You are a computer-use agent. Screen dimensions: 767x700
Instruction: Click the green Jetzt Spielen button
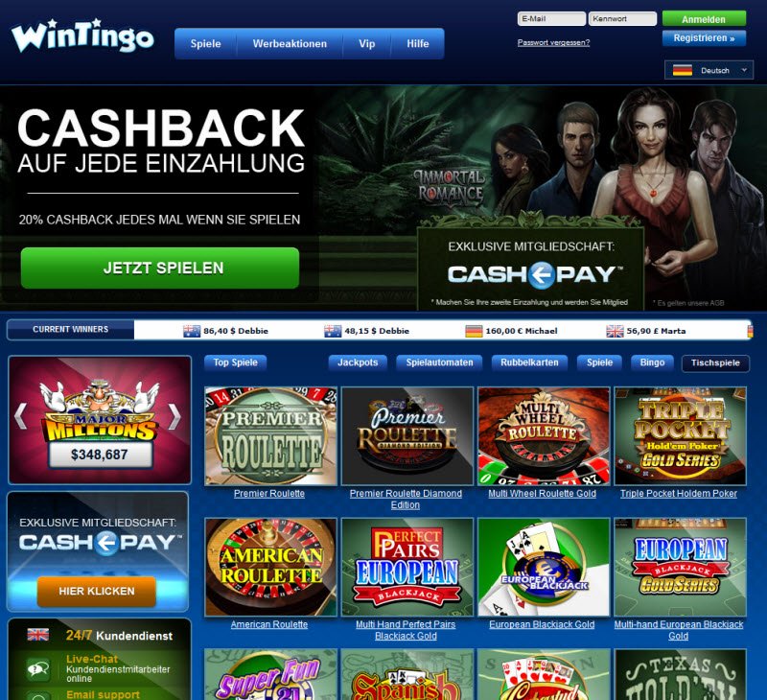[x=160, y=268]
